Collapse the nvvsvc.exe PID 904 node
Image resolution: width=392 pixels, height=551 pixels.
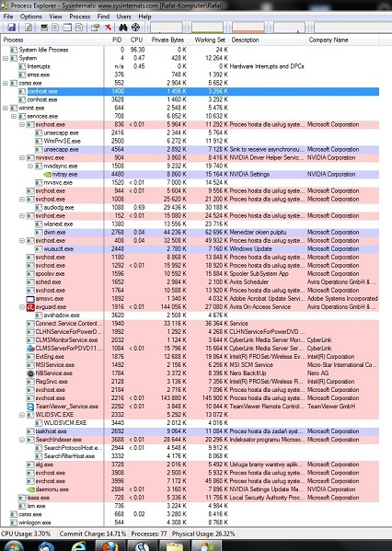(x=22, y=158)
